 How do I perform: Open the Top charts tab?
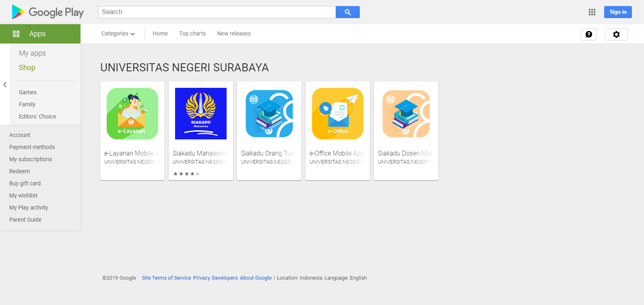tap(192, 33)
